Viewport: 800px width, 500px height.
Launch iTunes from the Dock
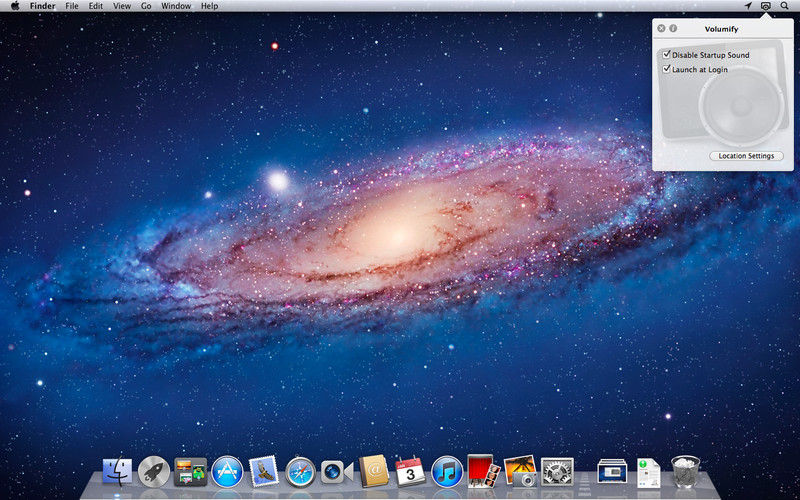tap(447, 472)
